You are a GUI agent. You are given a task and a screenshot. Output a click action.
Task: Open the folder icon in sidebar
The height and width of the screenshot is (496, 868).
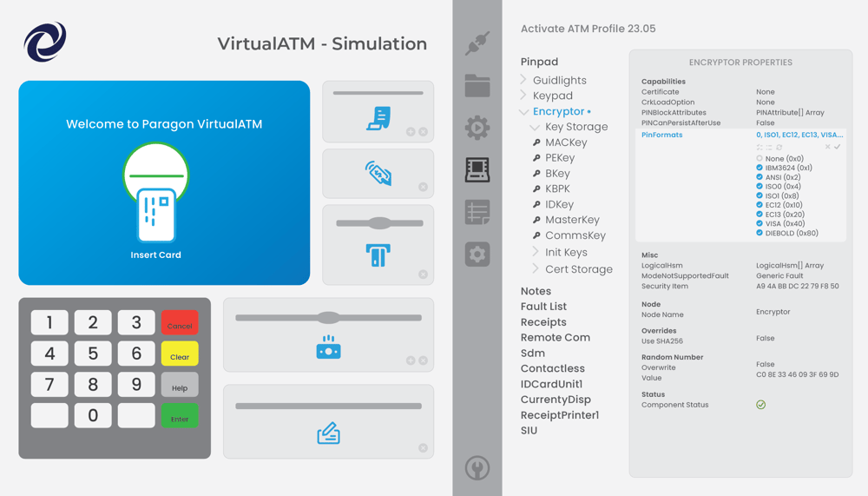point(477,85)
